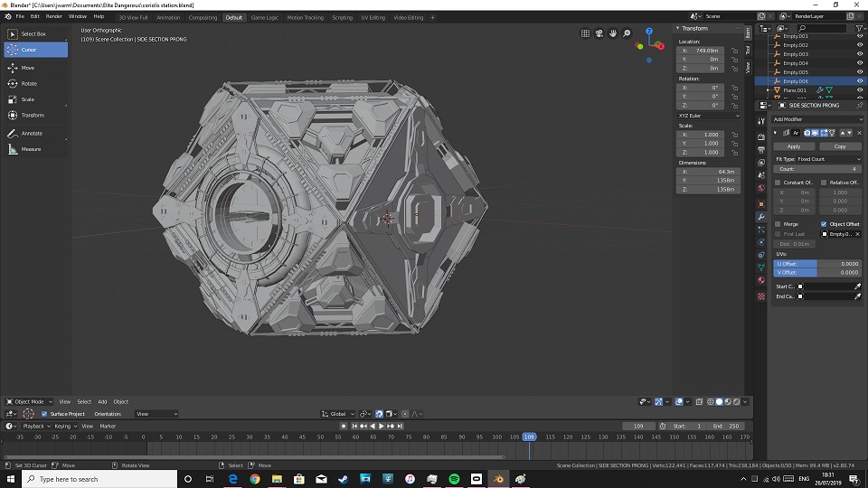Adjust the U Offset slider
Image resolution: width=868 pixels, height=488 pixels.
pos(817,264)
